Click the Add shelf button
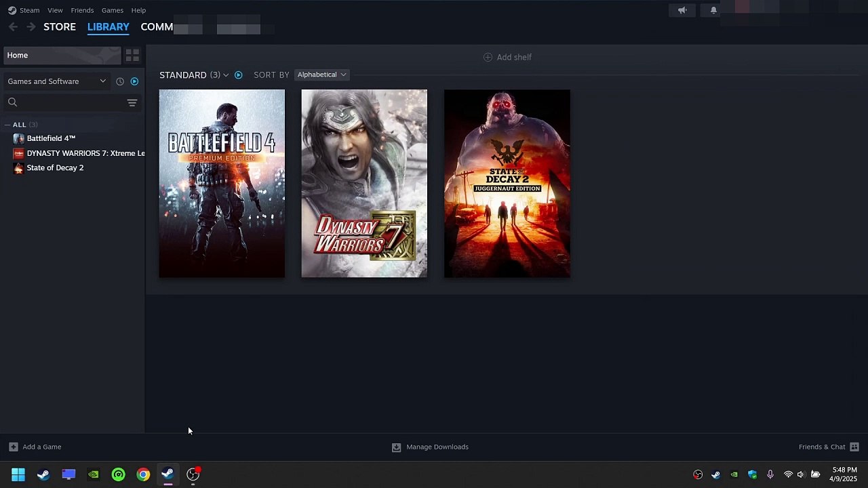The height and width of the screenshot is (488, 868). [x=507, y=57]
